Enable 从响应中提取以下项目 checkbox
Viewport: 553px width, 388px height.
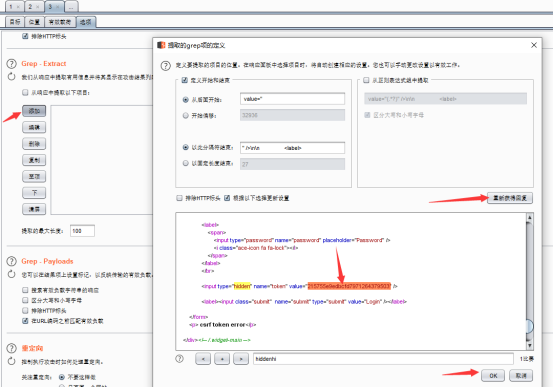tap(25, 92)
